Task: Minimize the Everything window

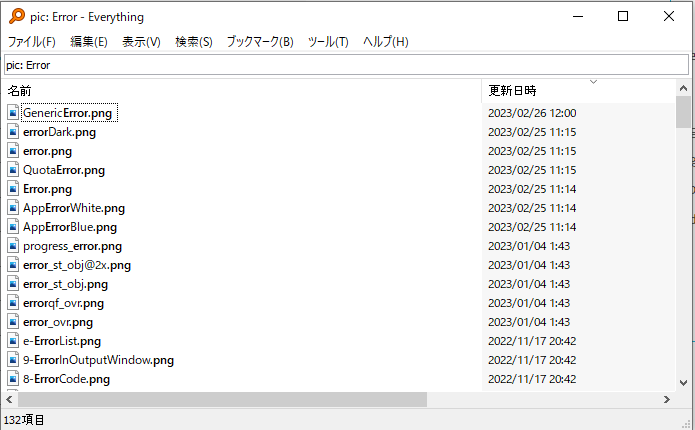Action: (578, 16)
